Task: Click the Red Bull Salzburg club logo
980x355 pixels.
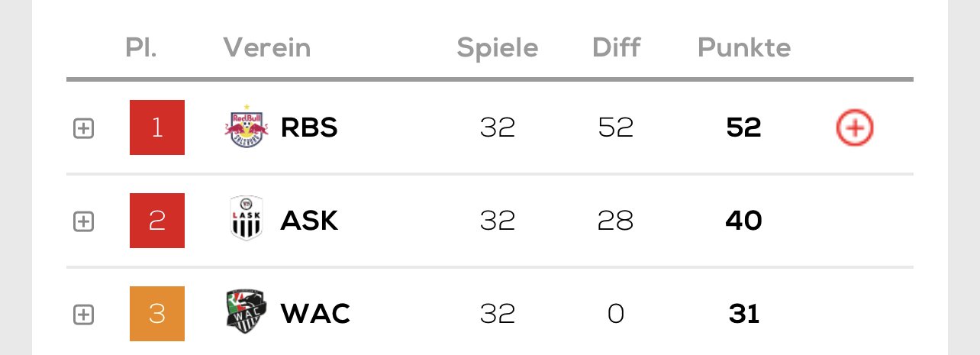Action: 247,127
